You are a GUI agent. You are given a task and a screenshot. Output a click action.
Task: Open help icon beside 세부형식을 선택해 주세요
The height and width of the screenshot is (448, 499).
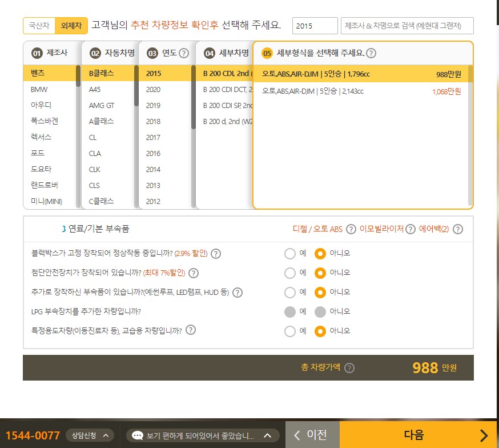[x=371, y=53]
